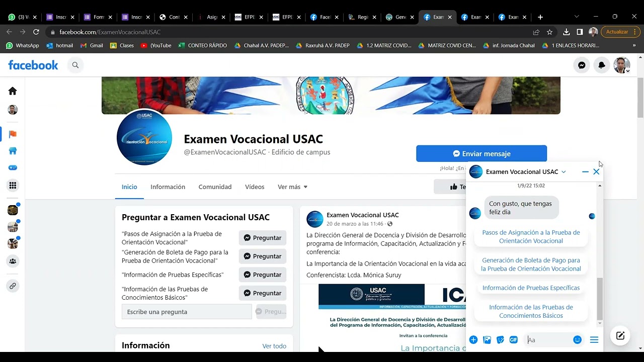Attach a photo in chat window
This screenshot has width=644, height=362.
coord(487,340)
